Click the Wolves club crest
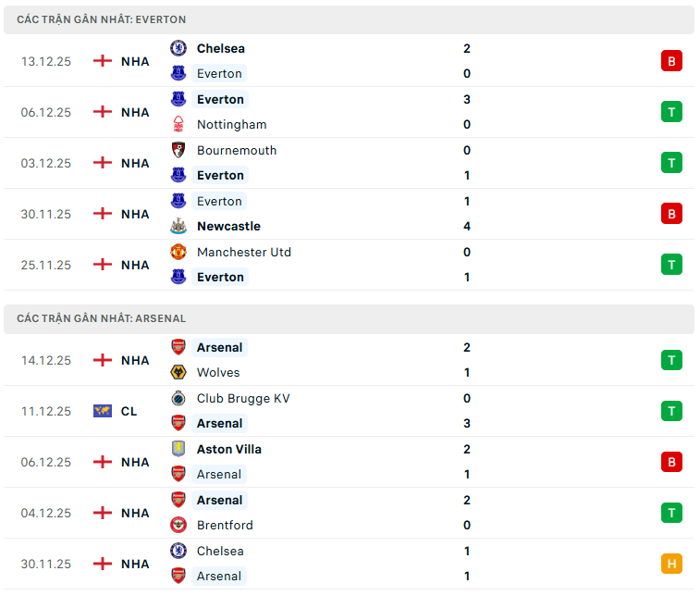 [x=178, y=373]
